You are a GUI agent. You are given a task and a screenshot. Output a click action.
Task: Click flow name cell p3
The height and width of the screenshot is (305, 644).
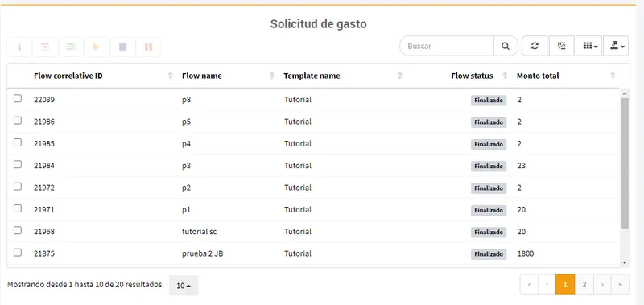186,166
